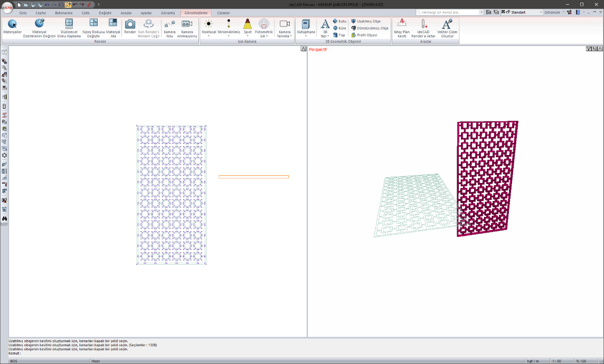Screen dimensions: 604x364
Task: Click the binoculars icon in left toolbar
Action: point(4,218)
